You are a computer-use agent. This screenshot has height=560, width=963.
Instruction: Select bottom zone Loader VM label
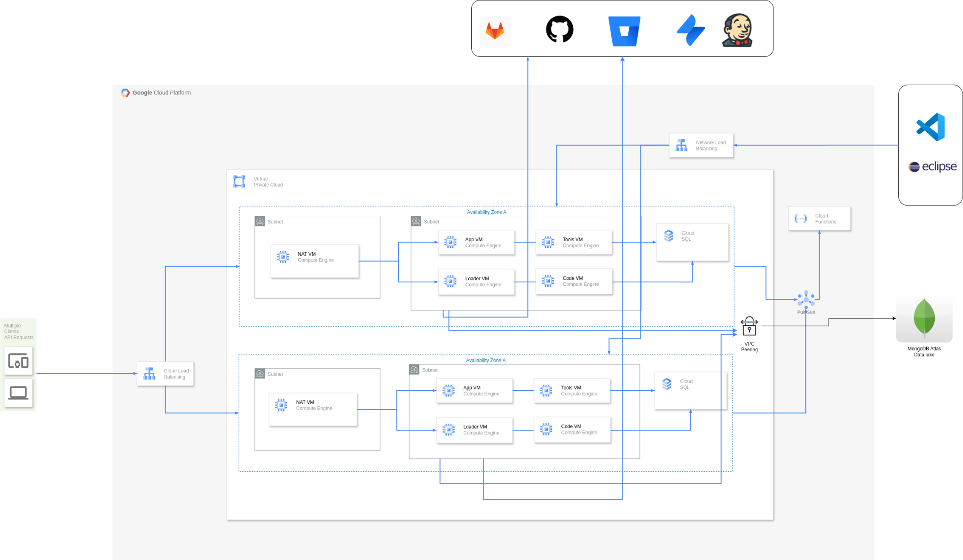[x=475, y=427]
